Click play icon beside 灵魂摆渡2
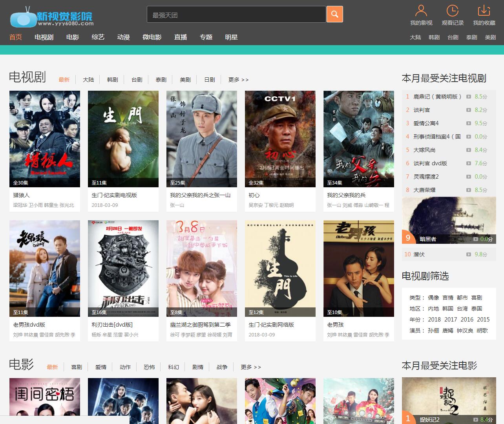The image size is (504, 424). [468, 177]
